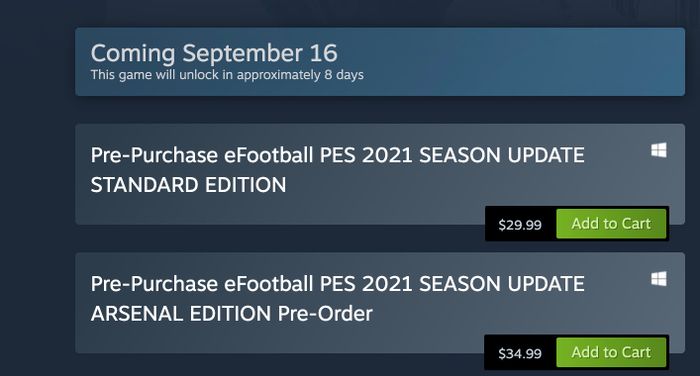The width and height of the screenshot is (700, 376).
Task: Open the PES 2021 Arsenal Edition title
Action: click(x=337, y=298)
